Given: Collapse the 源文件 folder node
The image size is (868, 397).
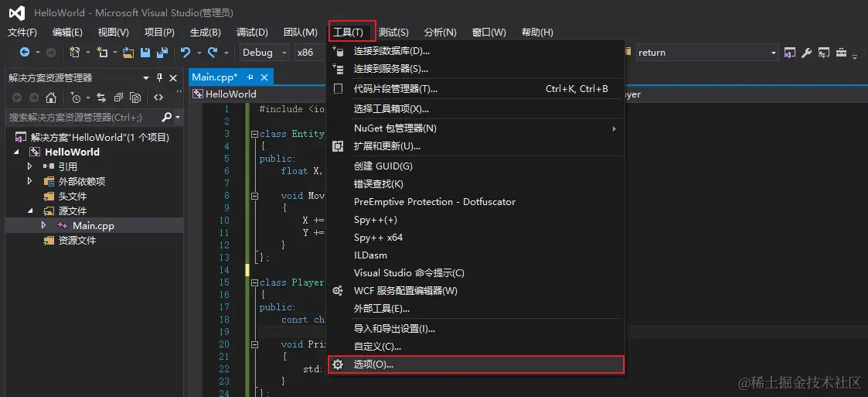Looking at the screenshot, I should (x=30, y=210).
